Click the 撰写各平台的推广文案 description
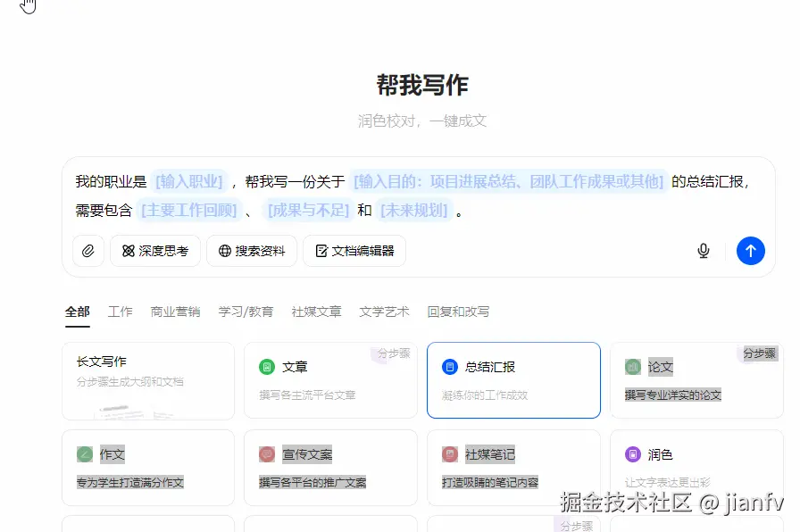Screen dimensions: 800x532 point(312,482)
